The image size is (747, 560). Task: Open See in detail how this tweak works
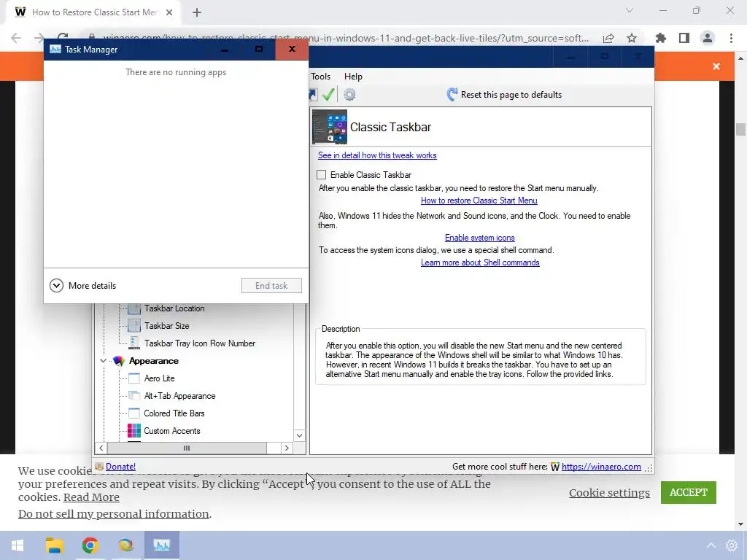point(377,155)
